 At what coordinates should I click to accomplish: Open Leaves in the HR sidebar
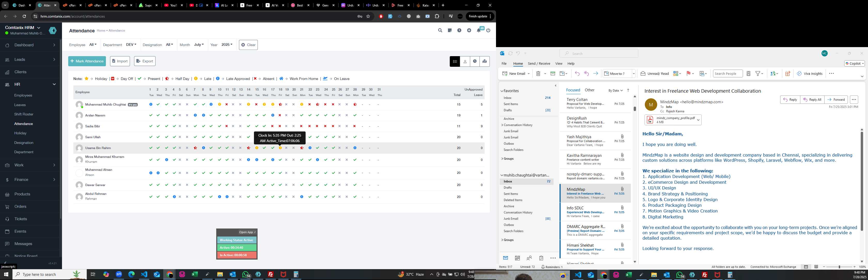(20, 105)
